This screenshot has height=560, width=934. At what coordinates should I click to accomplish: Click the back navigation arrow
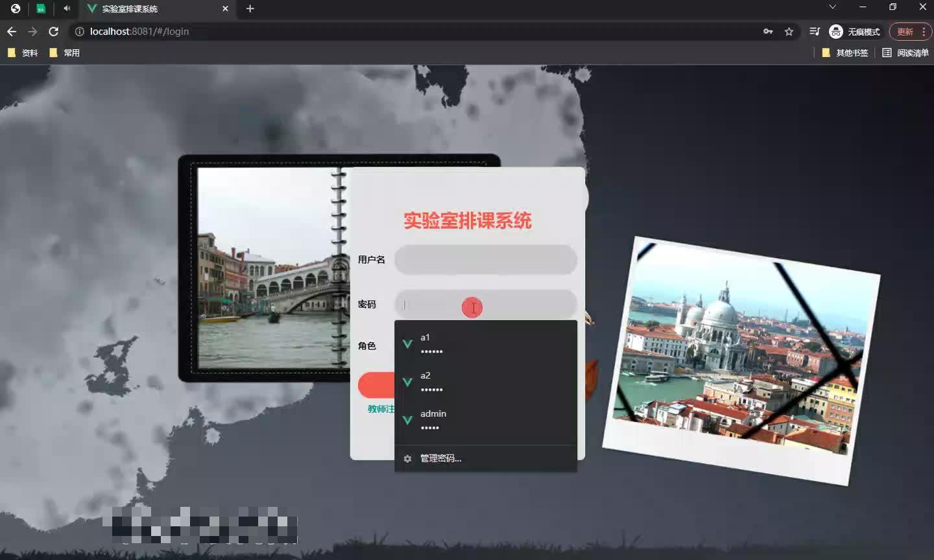tap(12, 31)
